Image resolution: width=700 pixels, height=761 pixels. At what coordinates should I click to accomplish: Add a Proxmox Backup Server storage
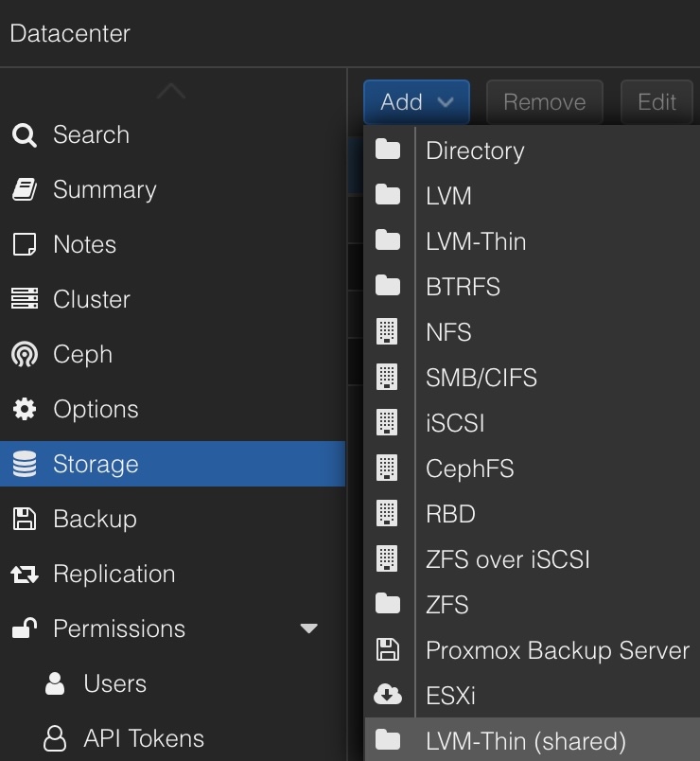pos(533,650)
